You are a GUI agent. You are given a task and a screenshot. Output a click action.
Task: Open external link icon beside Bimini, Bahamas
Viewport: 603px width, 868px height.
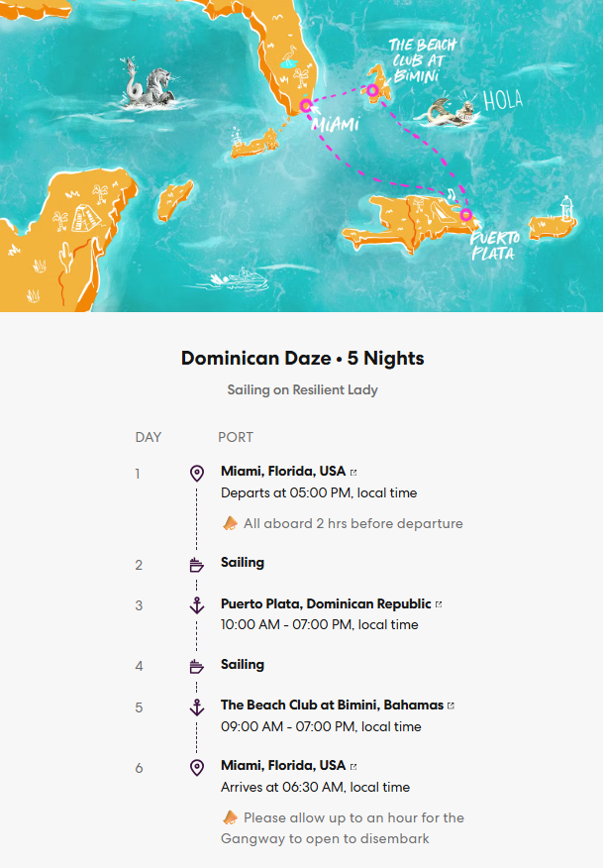(x=452, y=706)
